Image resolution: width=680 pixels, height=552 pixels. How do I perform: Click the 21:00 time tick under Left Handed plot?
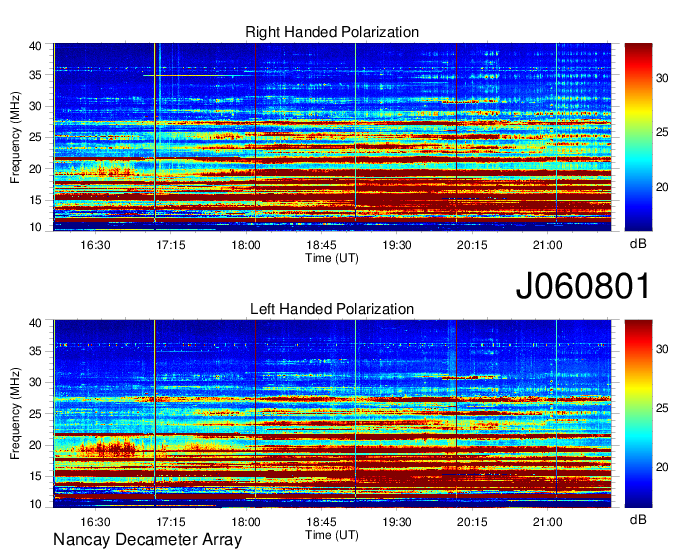[x=548, y=522]
